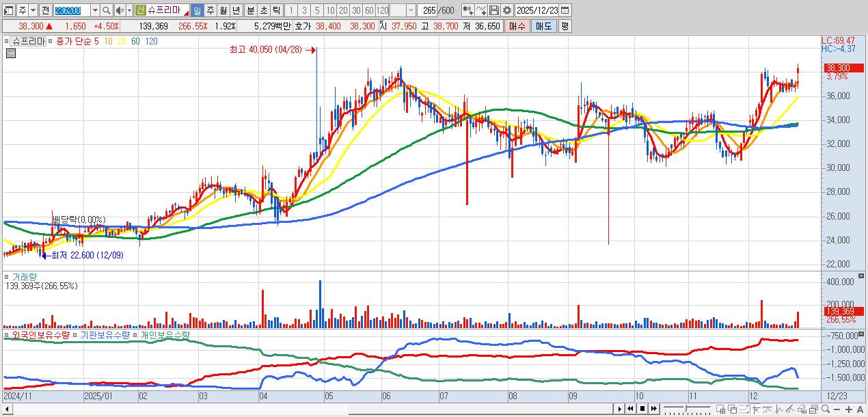
Task: Expand the speaker options dropdown arrow
Action: click(128, 11)
